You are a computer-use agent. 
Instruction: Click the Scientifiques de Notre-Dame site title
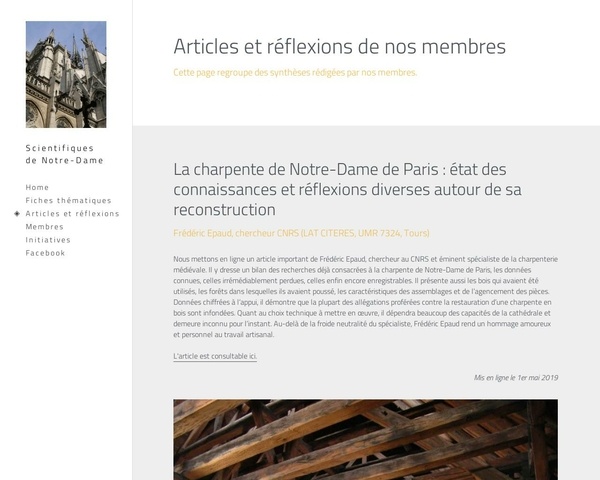click(64, 154)
